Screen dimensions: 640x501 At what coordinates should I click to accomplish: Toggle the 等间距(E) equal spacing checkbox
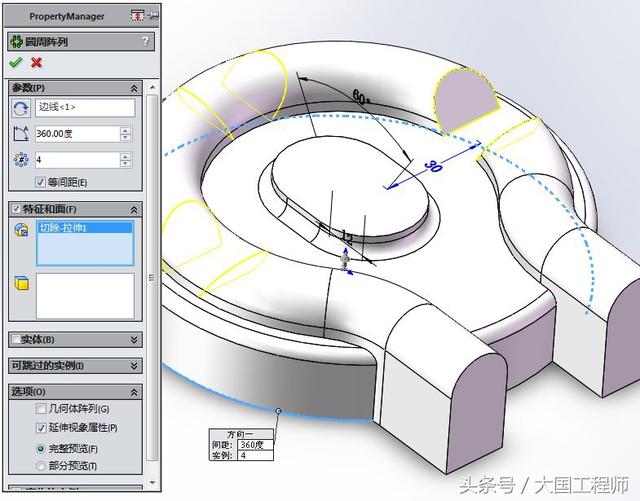pos(40,182)
